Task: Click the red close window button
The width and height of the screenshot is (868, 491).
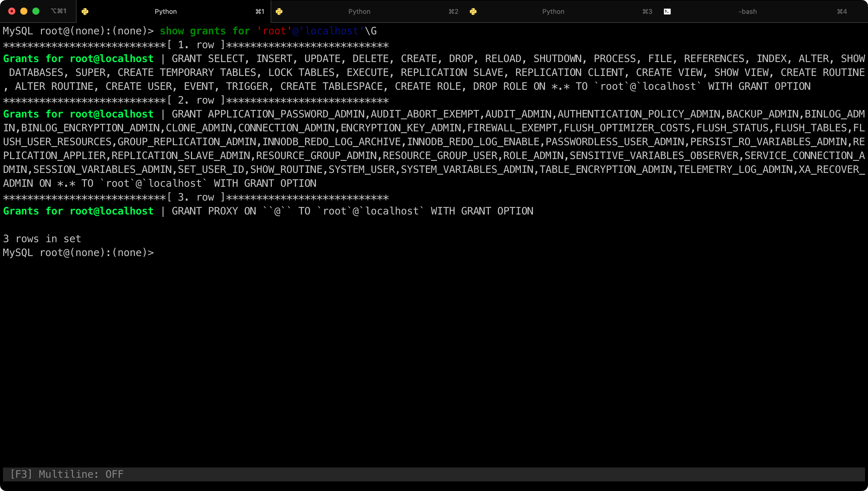Action: point(12,11)
